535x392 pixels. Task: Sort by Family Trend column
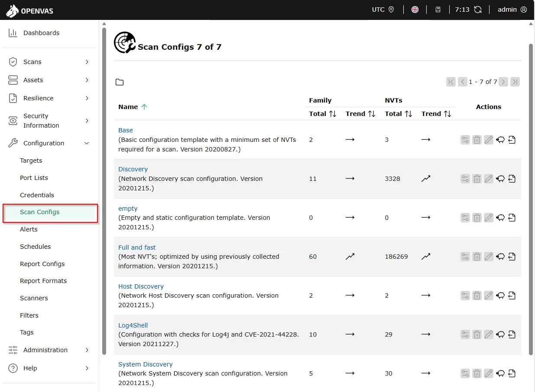click(360, 114)
